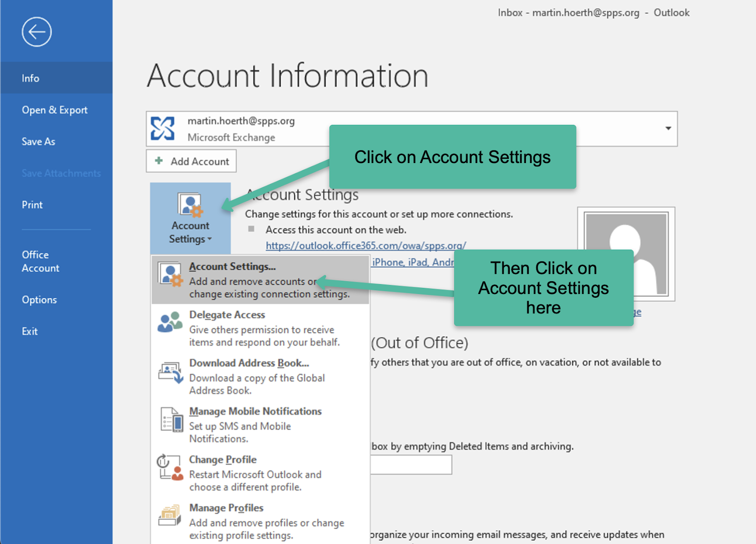Open the Print page
Image resolution: width=756 pixels, height=544 pixels.
(x=56, y=205)
